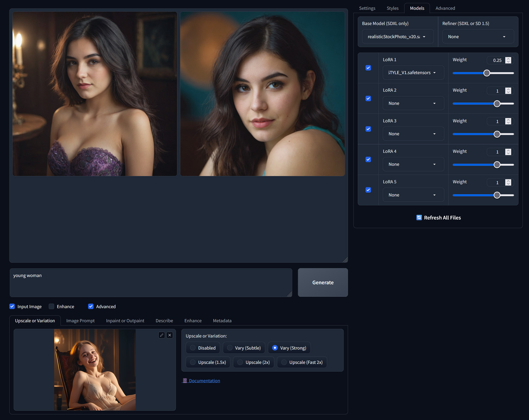Click the LoRA 3 weight stepper arrows
The height and width of the screenshot is (420, 529).
coord(508,121)
